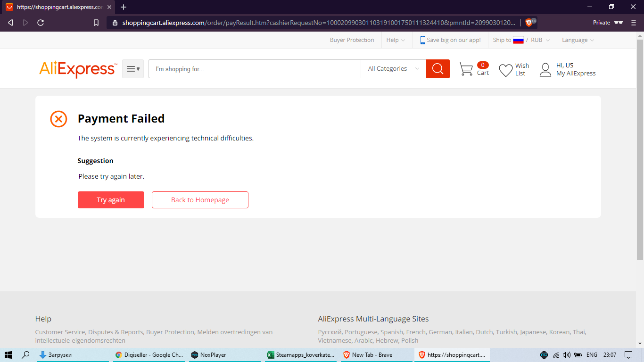644x362 pixels.
Task: Open the shopping cart icon
Action: point(466,69)
